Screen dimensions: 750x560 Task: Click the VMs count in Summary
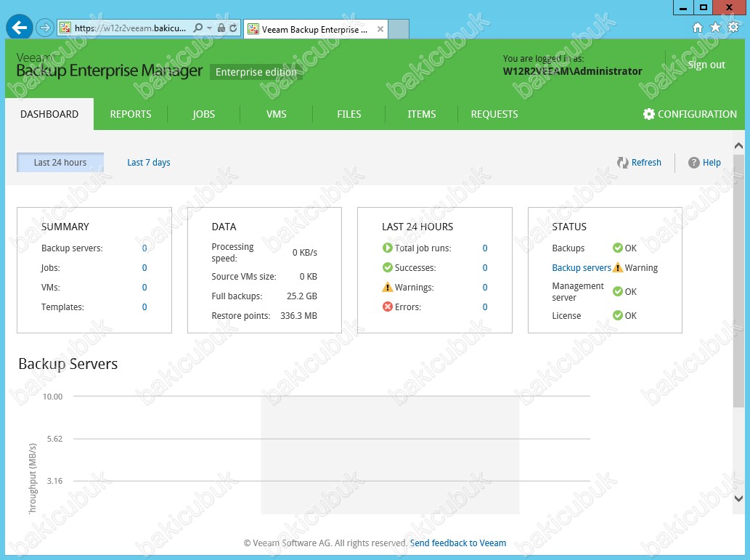click(x=144, y=287)
